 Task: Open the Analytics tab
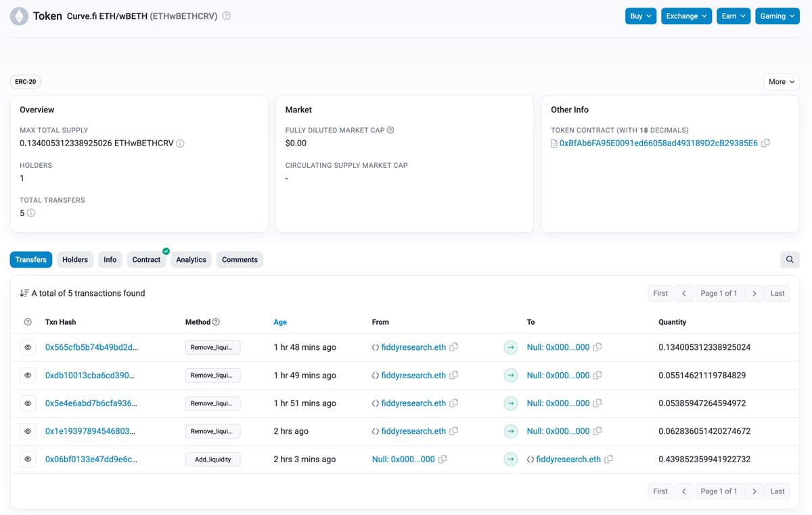pos(191,260)
